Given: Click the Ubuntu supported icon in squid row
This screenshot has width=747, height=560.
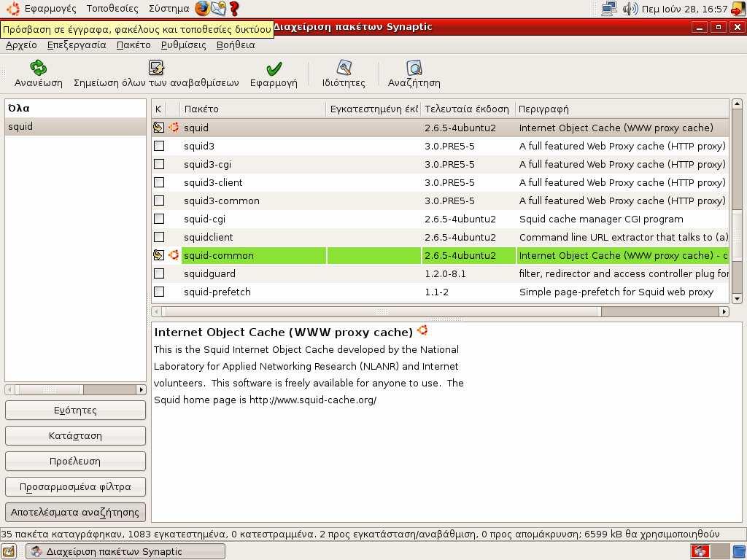Looking at the screenshot, I should coord(174,127).
